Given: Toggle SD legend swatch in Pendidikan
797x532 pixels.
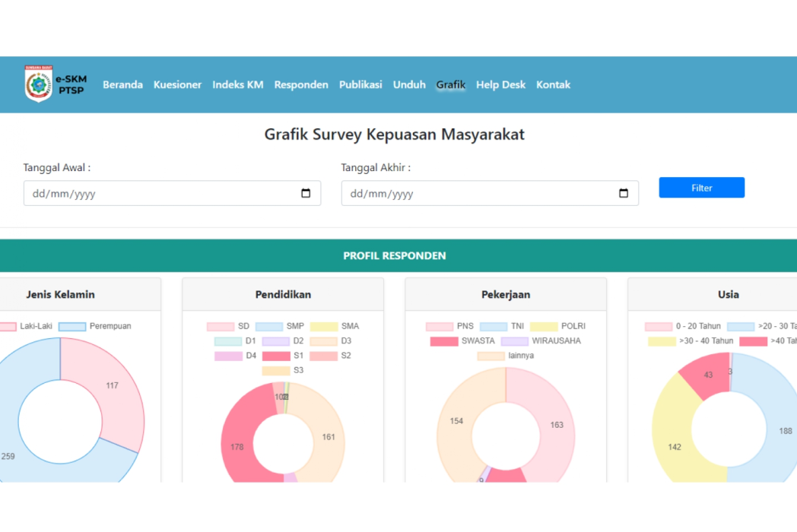Looking at the screenshot, I should (x=221, y=326).
